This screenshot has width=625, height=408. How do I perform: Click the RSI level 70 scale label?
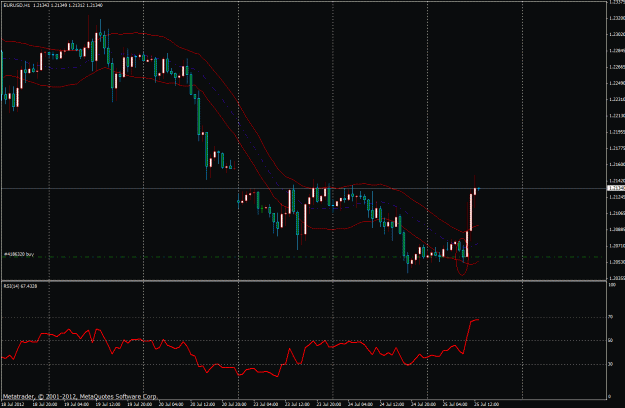[x=611, y=317]
